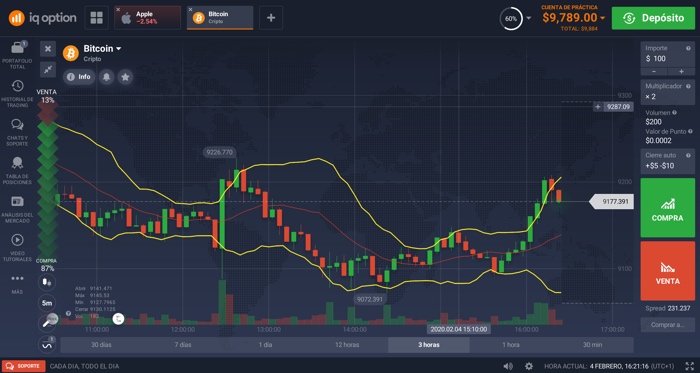Click the green COMPRA button
This screenshot has width=700, height=373.
tap(668, 207)
